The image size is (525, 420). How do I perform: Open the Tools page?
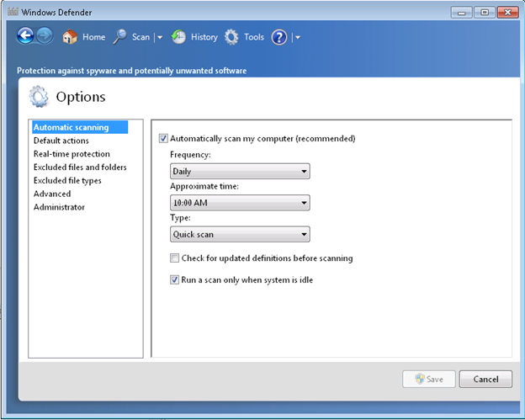tap(254, 37)
